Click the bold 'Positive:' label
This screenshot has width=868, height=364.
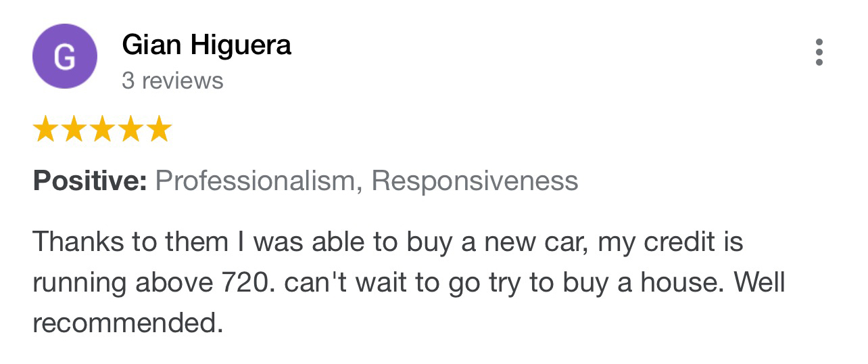(90, 181)
